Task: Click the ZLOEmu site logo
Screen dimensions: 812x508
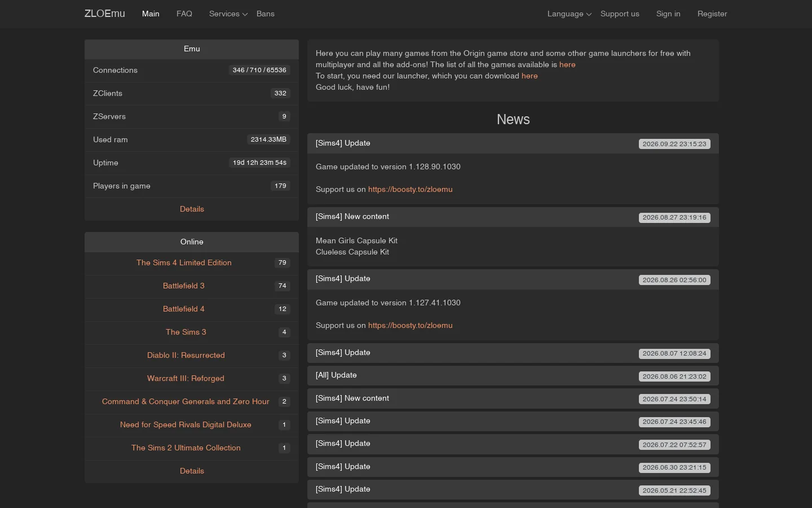Action: coord(105,14)
